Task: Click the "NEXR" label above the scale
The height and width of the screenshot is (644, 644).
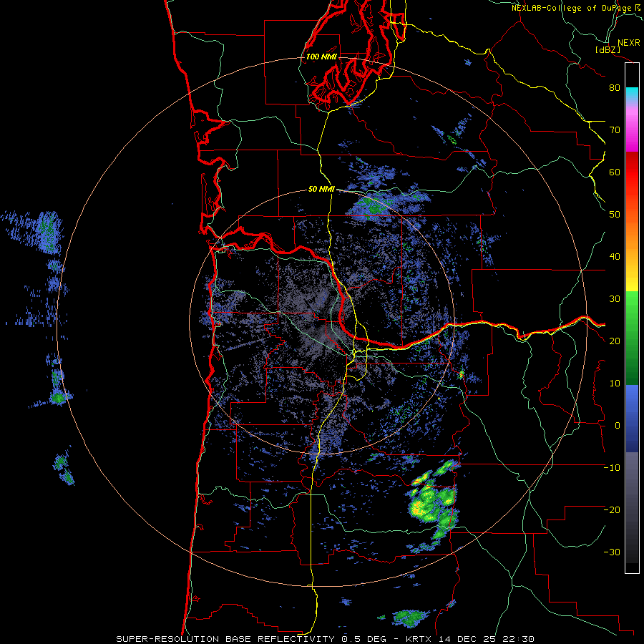Action: [x=628, y=43]
